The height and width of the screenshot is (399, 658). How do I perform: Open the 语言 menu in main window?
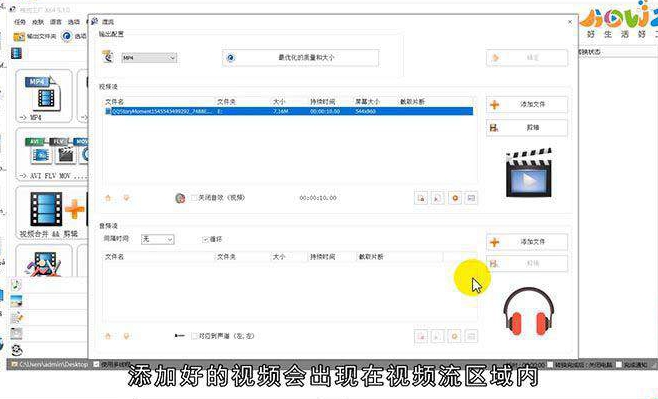click(56, 22)
